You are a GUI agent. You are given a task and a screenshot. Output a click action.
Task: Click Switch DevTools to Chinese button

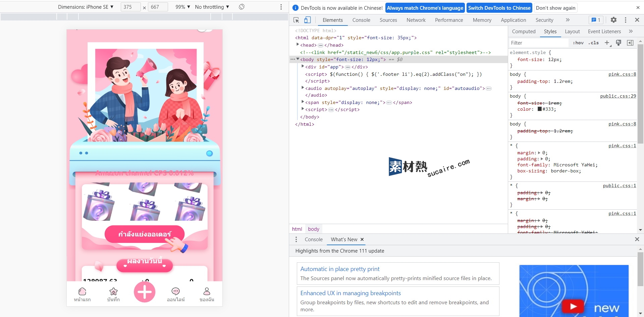tap(499, 8)
